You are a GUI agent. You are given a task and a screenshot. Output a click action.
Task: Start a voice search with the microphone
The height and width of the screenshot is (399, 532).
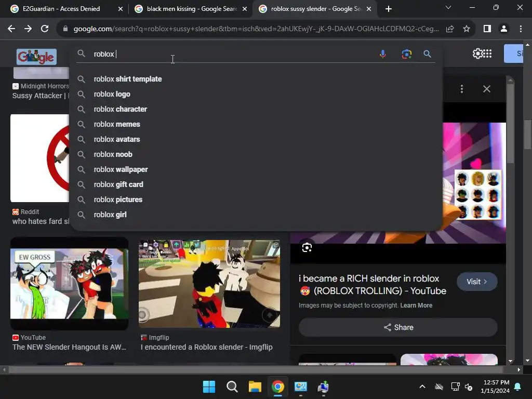click(383, 54)
